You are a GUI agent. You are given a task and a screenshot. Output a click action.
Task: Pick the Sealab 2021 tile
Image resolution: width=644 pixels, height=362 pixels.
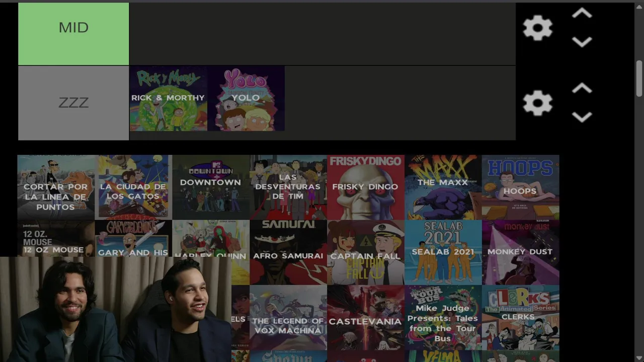click(x=443, y=252)
